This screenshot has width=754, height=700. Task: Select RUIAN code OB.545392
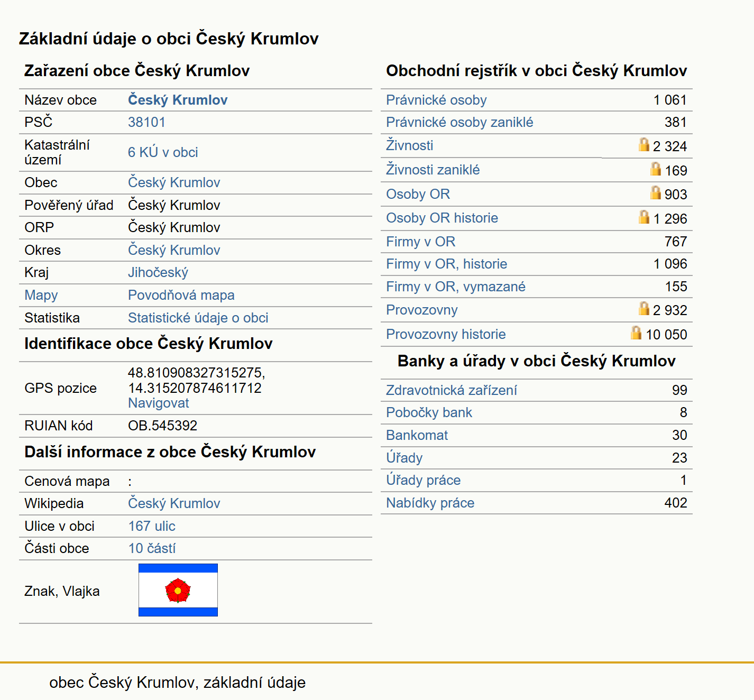pyautogui.click(x=163, y=426)
